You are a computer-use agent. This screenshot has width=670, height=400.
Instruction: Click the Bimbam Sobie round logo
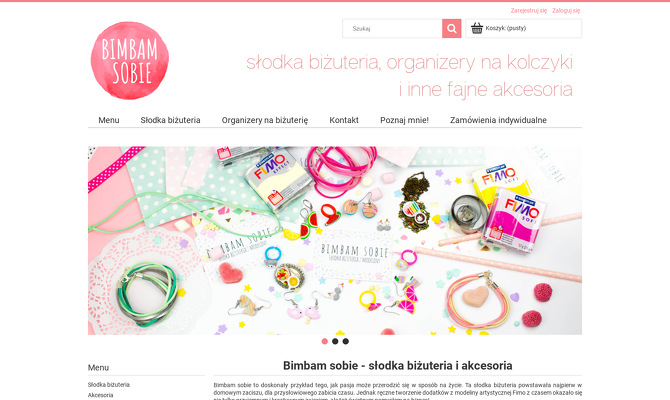click(x=129, y=60)
